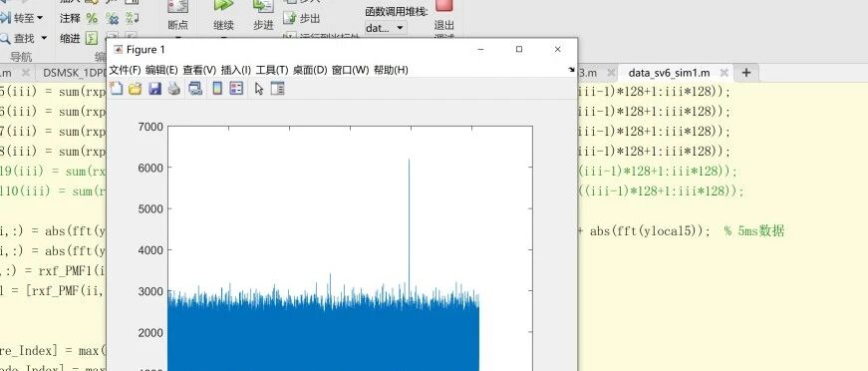The height and width of the screenshot is (371, 868).
Task: Click the 步进 (Step) debug icon
Action: coord(263,7)
